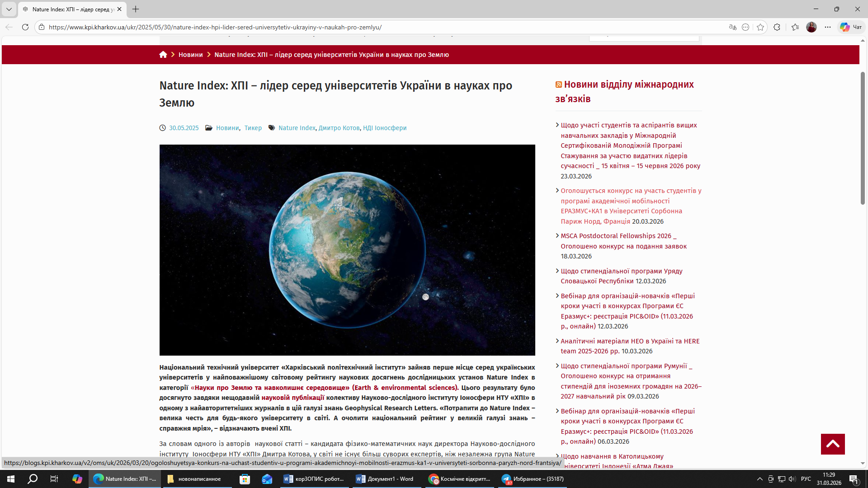Screen dimensions: 868x488
Task: Open Edge Settings and more menu
Action: (828, 27)
